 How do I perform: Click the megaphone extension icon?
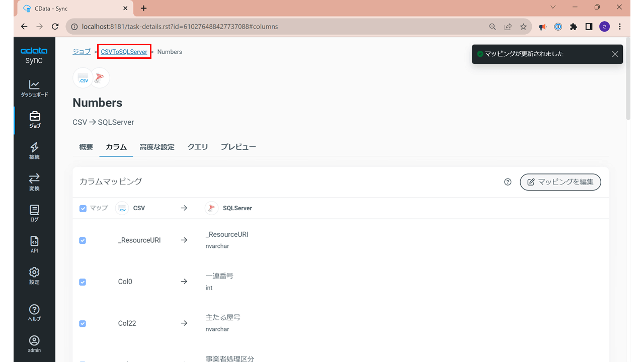[542, 27]
